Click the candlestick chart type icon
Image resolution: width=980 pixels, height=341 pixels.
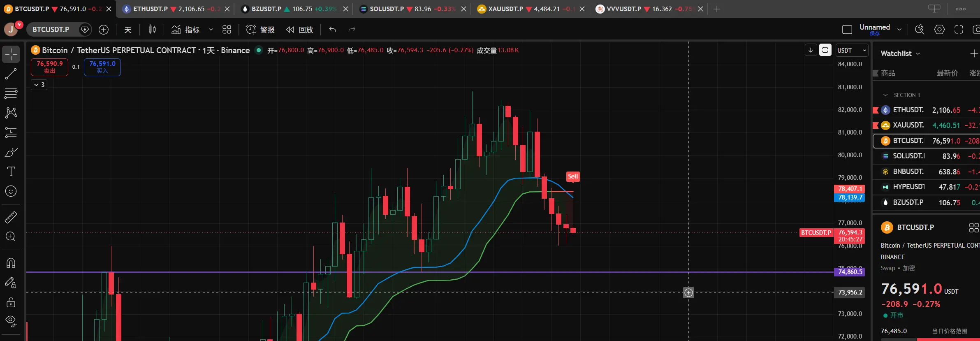pos(152,30)
